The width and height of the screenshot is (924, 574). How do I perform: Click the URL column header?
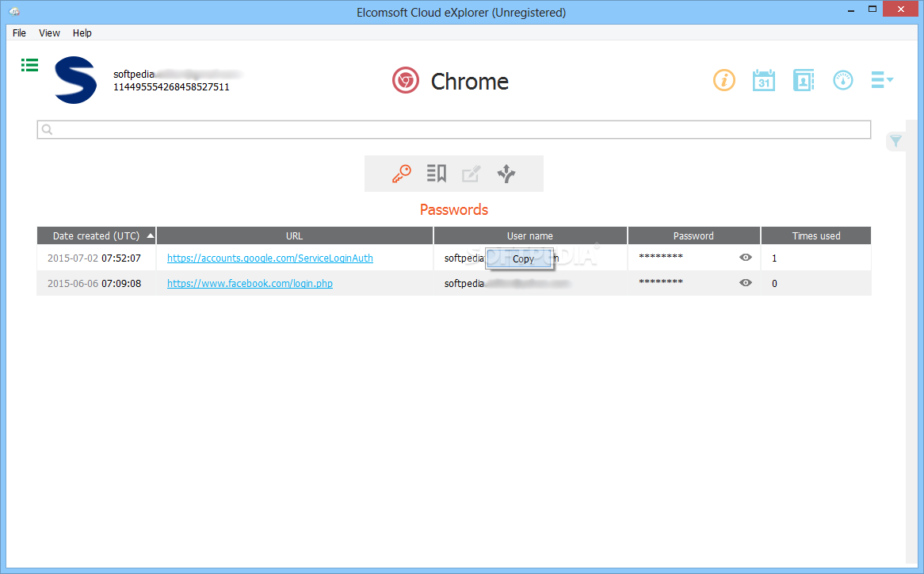(295, 235)
